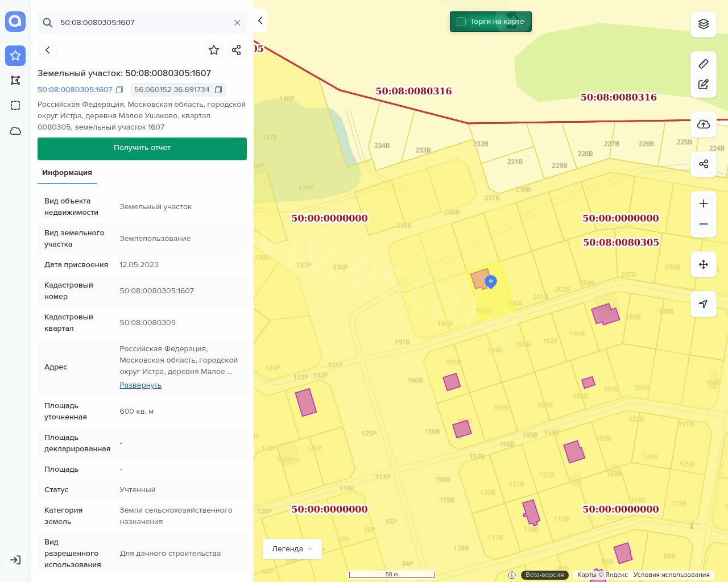The image size is (728, 582).
Task: Zoom out of the map
Action: click(704, 224)
